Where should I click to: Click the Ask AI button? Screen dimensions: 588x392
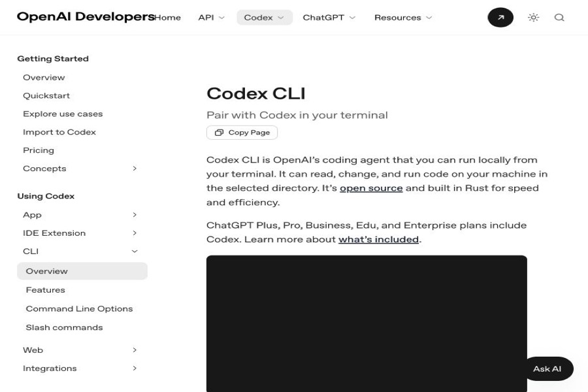pos(547,368)
